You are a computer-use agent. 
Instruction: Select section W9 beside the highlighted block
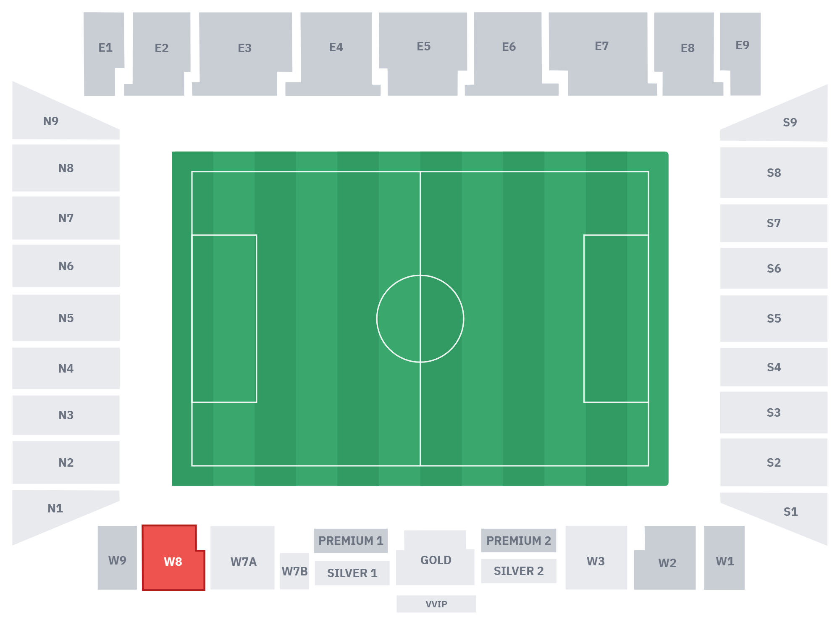(117, 558)
